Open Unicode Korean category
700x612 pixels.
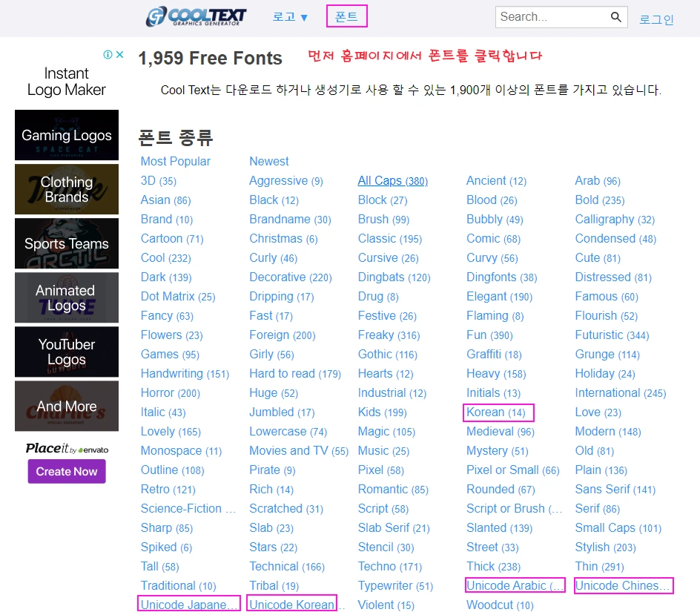click(x=291, y=605)
